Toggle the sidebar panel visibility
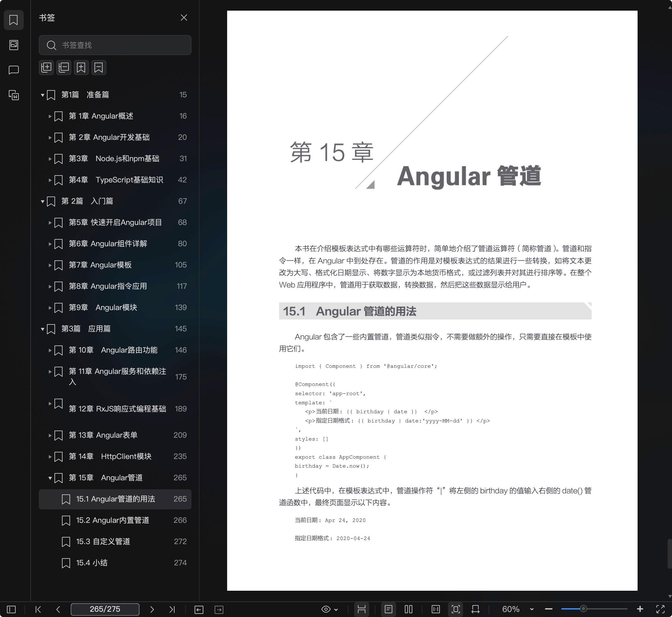 [11, 609]
